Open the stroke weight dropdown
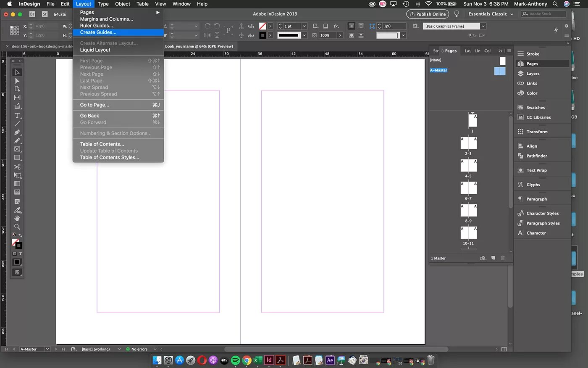Screen dimensions: 588x368 point(304,26)
